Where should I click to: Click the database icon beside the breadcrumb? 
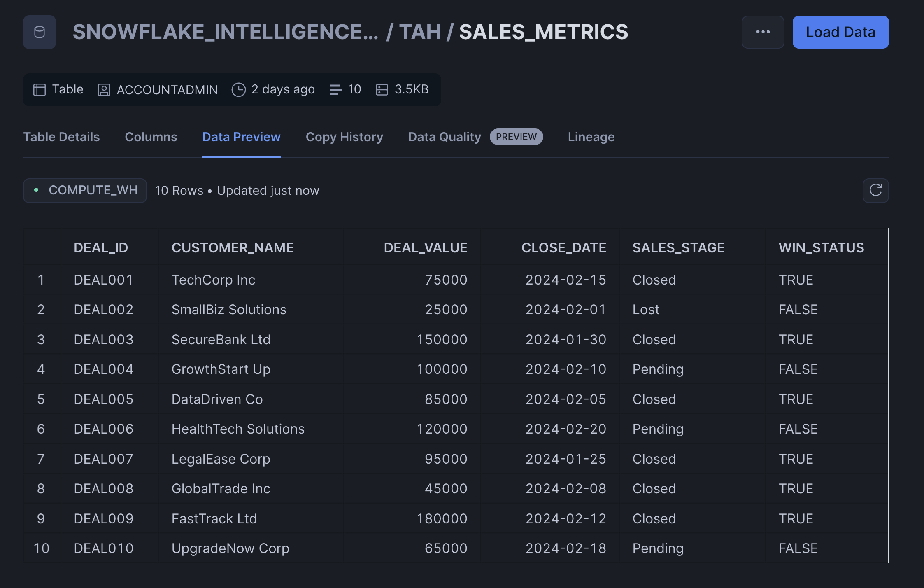pyautogui.click(x=40, y=32)
